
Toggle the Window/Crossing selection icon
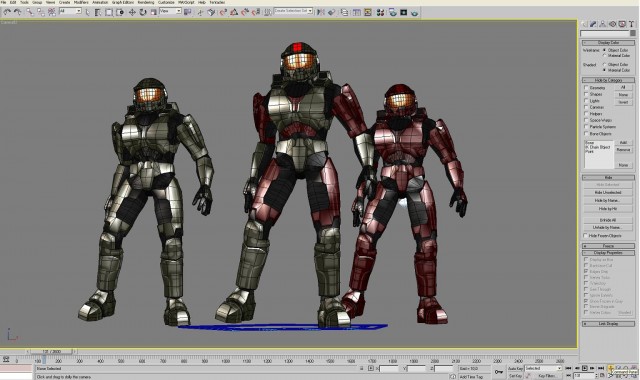(120, 12)
